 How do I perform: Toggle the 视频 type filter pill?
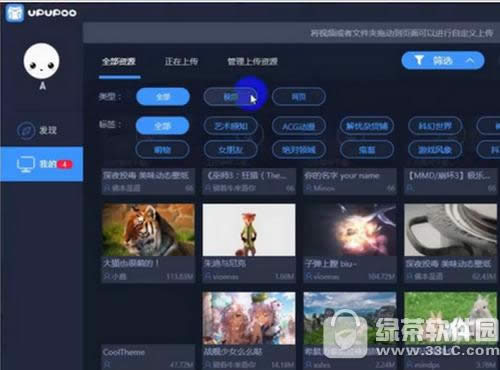tap(230, 97)
